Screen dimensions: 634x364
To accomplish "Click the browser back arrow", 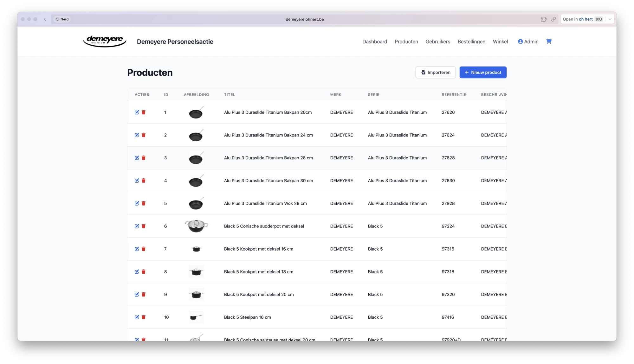I will (45, 19).
